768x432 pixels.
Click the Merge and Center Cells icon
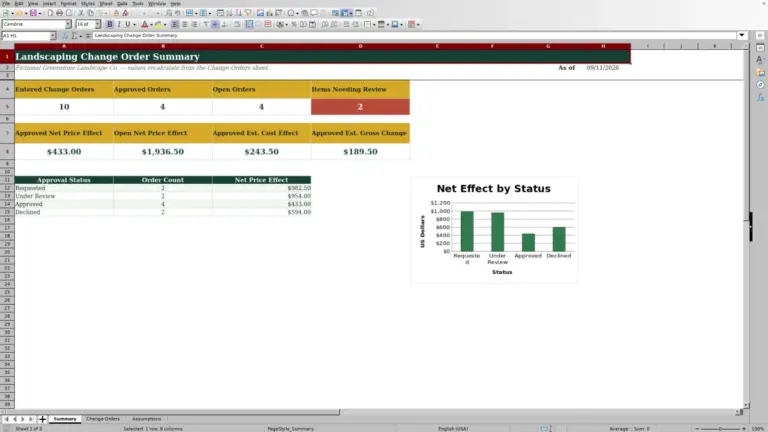tap(249, 24)
